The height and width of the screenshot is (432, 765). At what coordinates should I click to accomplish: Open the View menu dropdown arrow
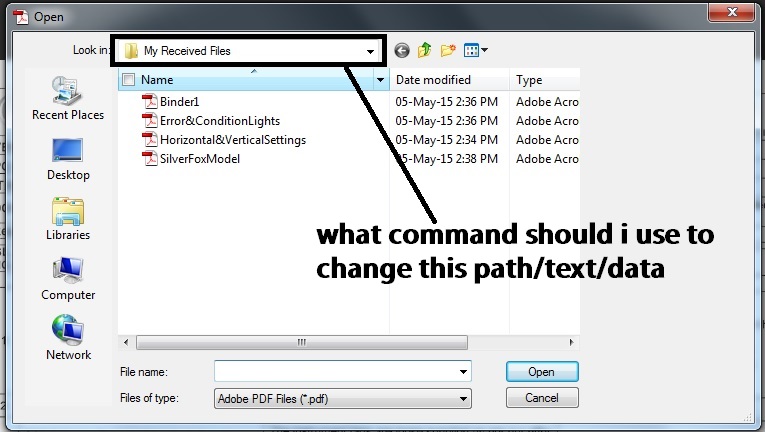[x=484, y=50]
